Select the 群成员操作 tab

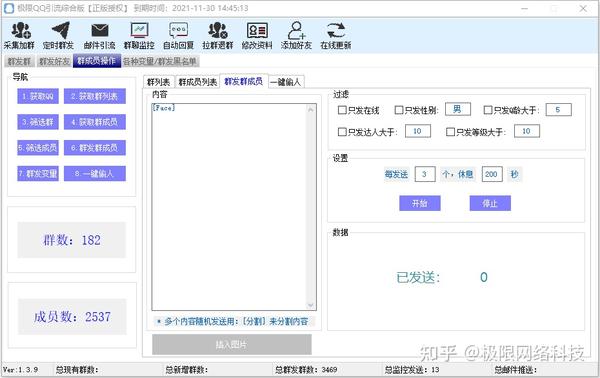click(x=97, y=61)
